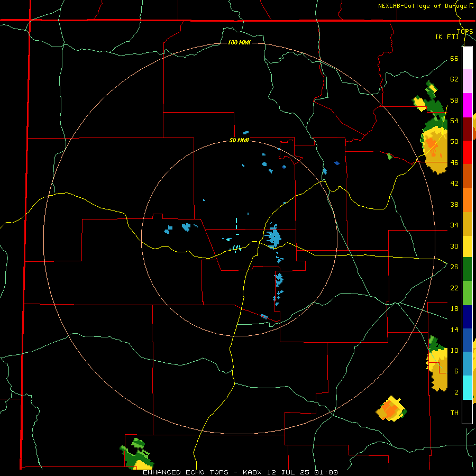This screenshot has width=476, height=476.
Task: Click the orange diamond-shaped storm cell lower right
Action: (x=391, y=409)
